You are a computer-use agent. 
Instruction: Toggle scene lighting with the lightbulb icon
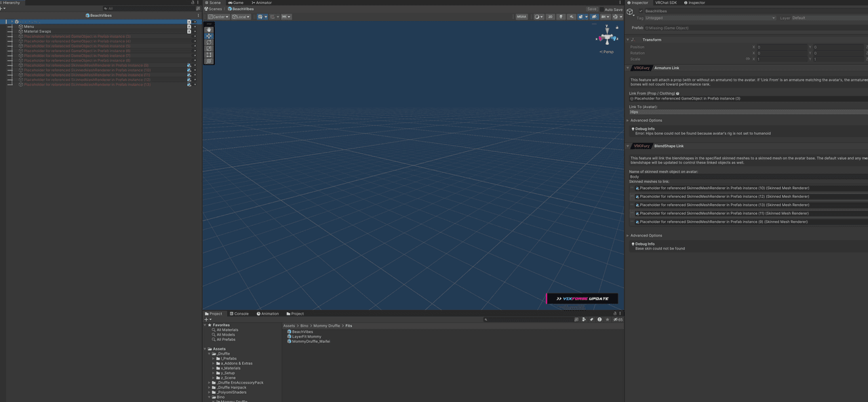(561, 16)
